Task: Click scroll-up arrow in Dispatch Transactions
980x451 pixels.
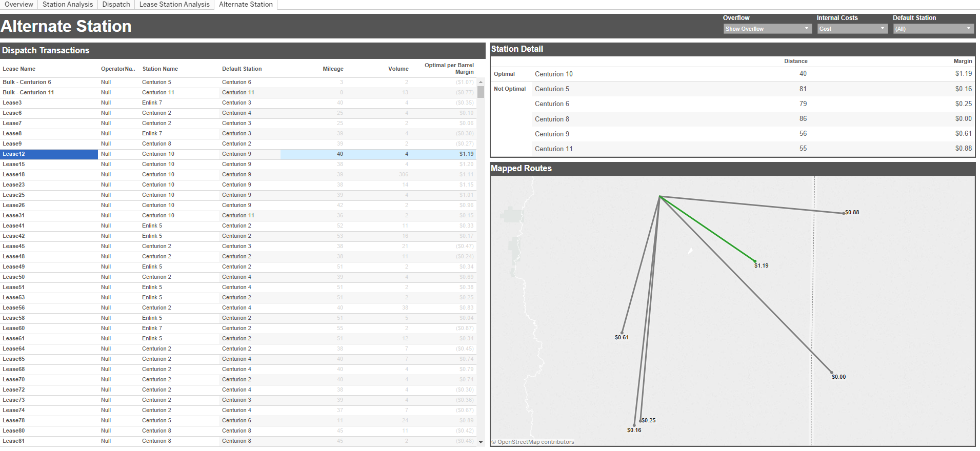Action: point(481,82)
